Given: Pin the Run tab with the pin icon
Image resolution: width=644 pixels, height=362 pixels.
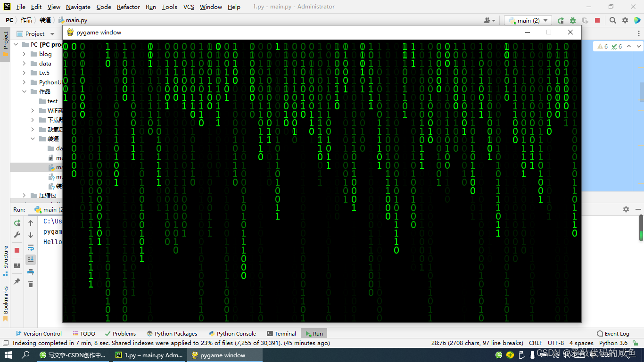Looking at the screenshot, I should tap(17, 281).
